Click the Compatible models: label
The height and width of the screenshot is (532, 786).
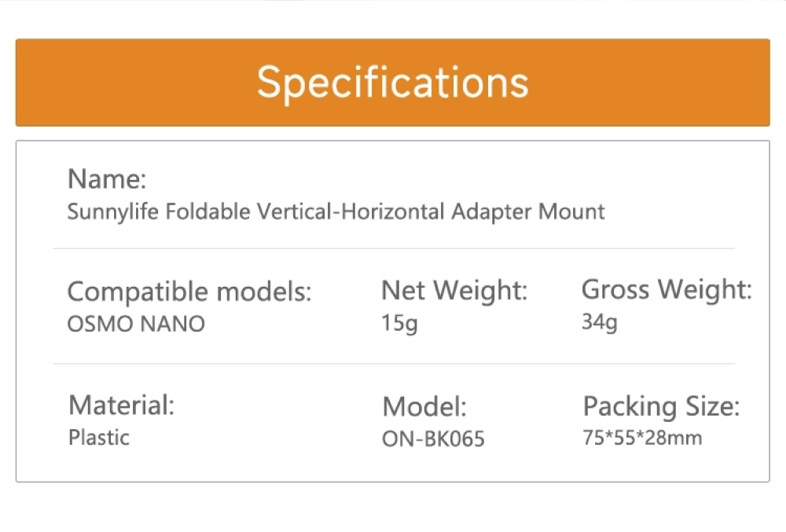[189, 292]
